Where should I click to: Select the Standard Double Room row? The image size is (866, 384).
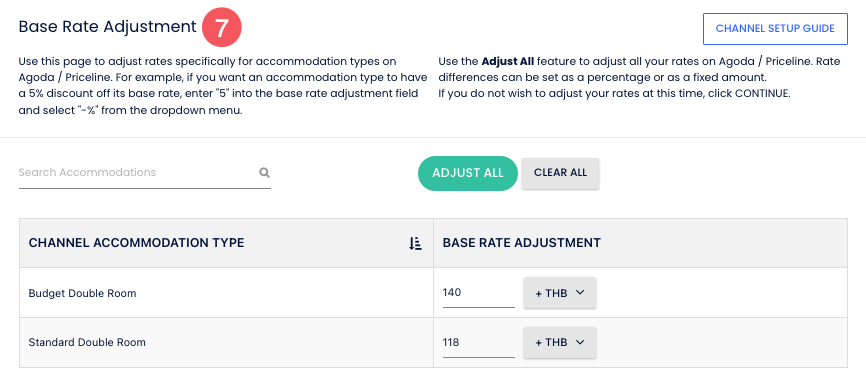[x=434, y=343]
